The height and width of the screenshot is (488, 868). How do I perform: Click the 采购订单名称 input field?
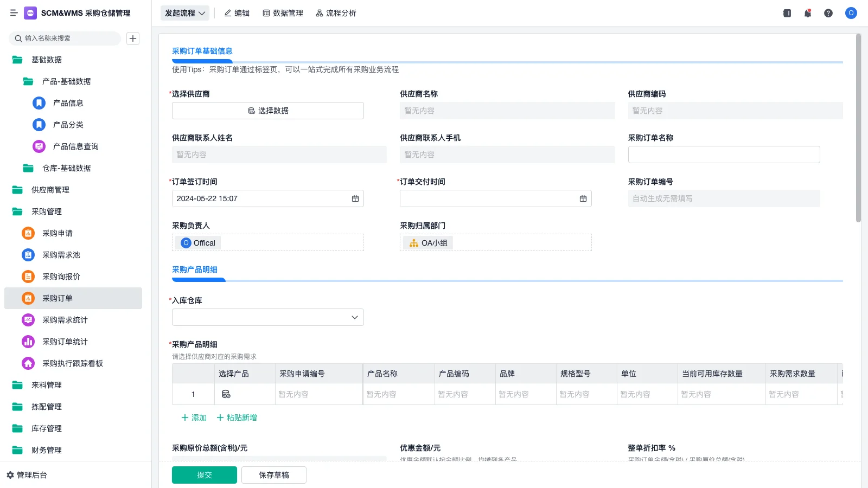point(724,155)
